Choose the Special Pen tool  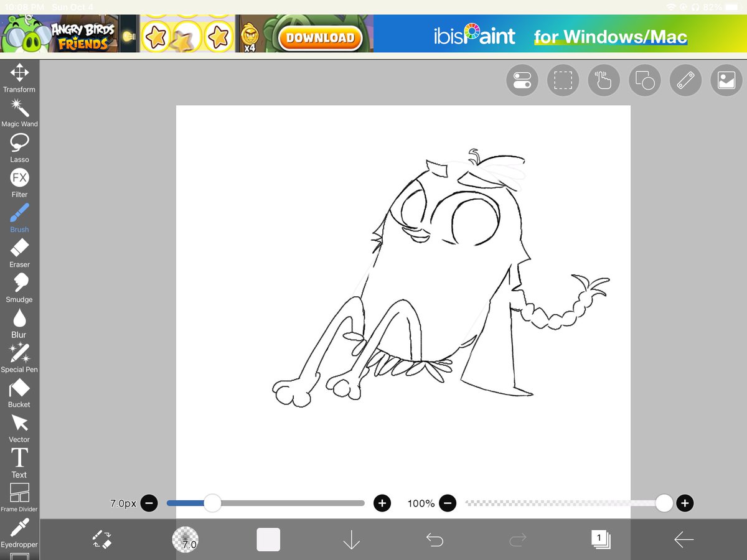(19, 358)
